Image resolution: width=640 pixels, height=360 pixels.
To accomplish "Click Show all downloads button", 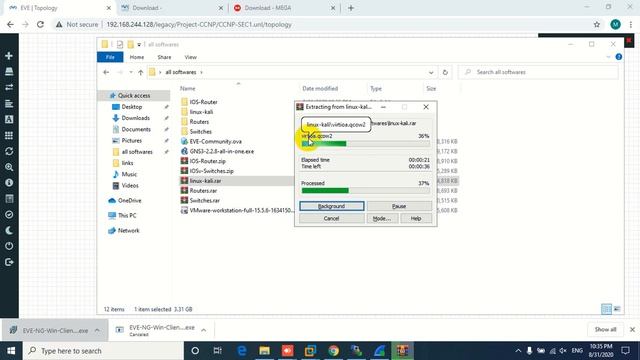I will pos(605,329).
